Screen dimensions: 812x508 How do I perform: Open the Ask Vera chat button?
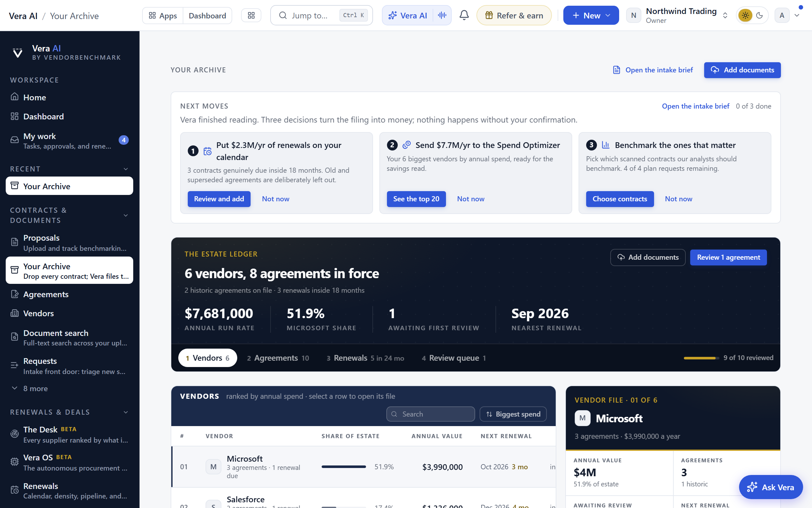point(771,487)
